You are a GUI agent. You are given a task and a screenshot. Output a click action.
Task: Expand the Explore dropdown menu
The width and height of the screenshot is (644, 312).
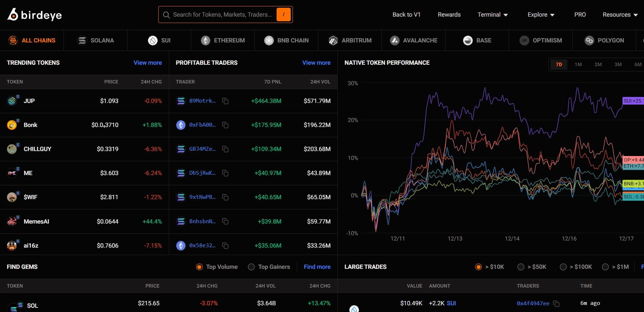(541, 15)
